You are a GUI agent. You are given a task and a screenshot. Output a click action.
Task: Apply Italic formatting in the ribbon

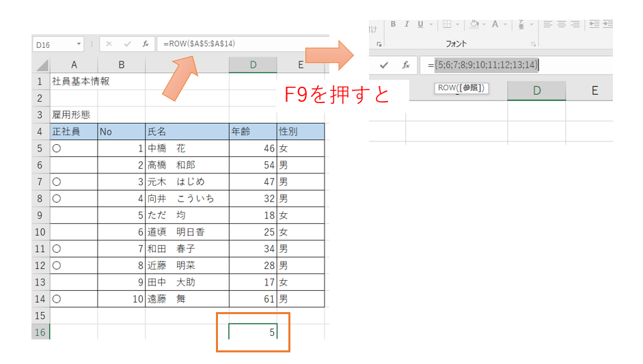[407, 24]
